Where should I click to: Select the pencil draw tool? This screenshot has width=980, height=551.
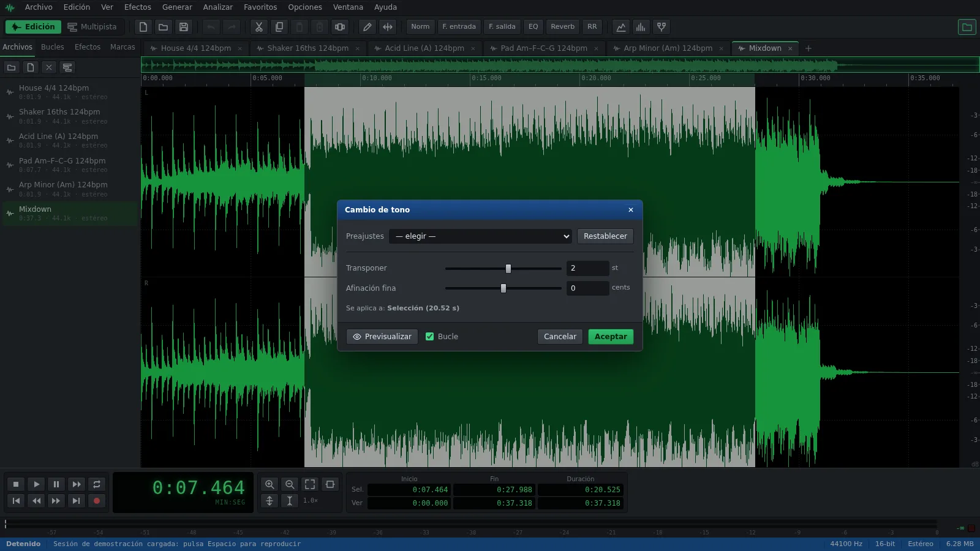pos(367,27)
